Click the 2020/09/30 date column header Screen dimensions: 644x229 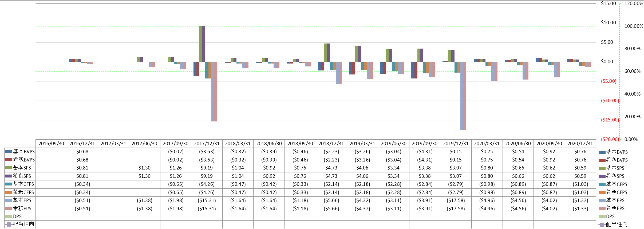pos(549,144)
